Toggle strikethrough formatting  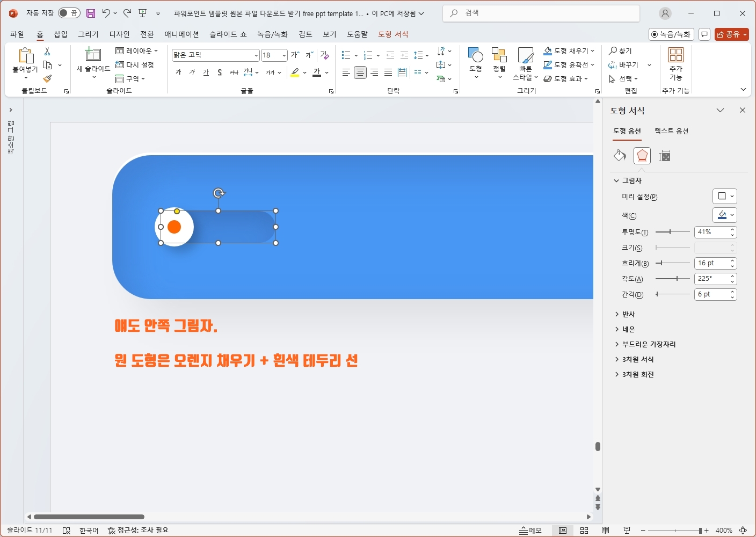pyautogui.click(x=234, y=72)
